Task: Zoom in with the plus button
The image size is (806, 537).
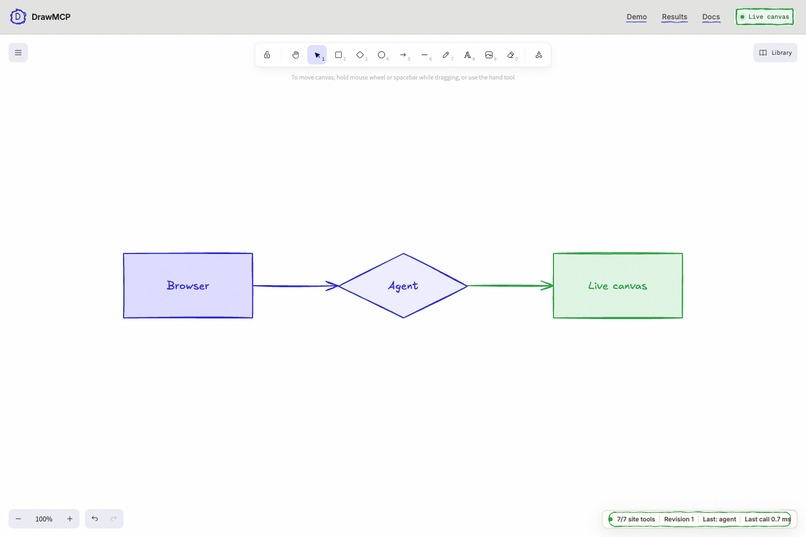Action: [69, 519]
